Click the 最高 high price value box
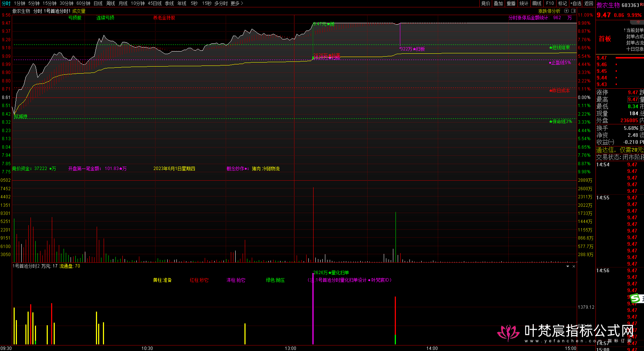The height and width of the screenshot is (351, 644). (x=633, y=99)
